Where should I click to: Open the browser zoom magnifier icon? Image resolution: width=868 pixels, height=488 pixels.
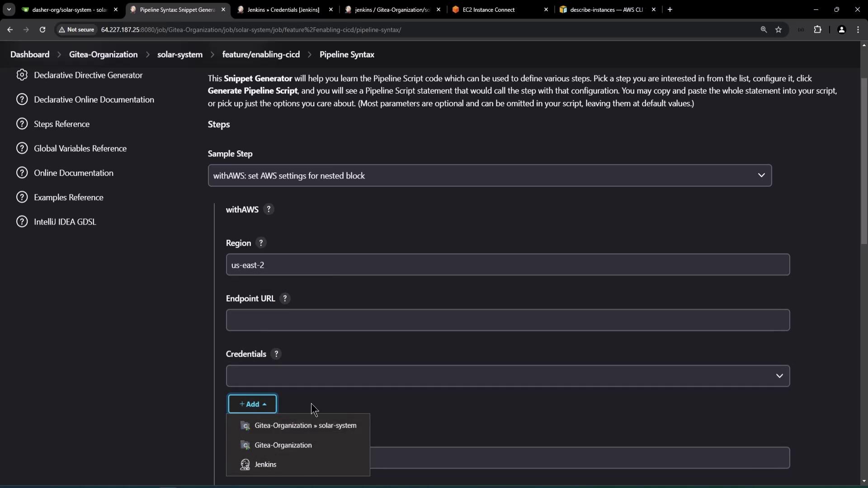[764, 30]
